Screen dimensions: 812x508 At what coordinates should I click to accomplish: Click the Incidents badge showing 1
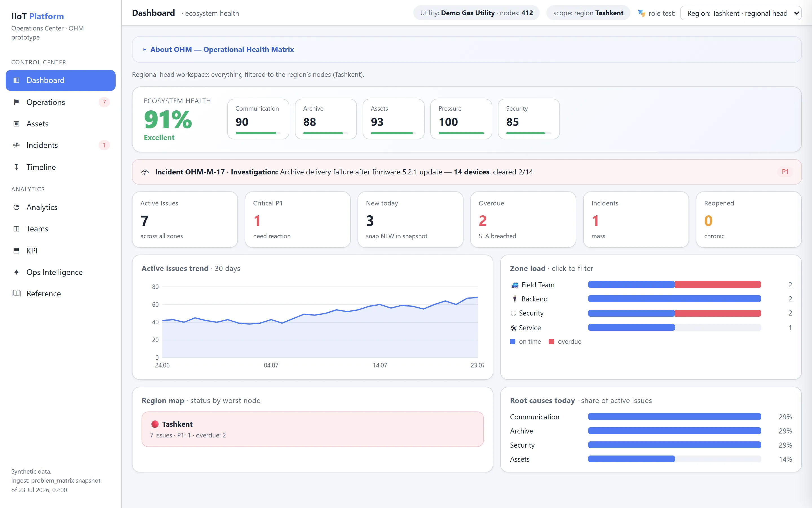104,145
